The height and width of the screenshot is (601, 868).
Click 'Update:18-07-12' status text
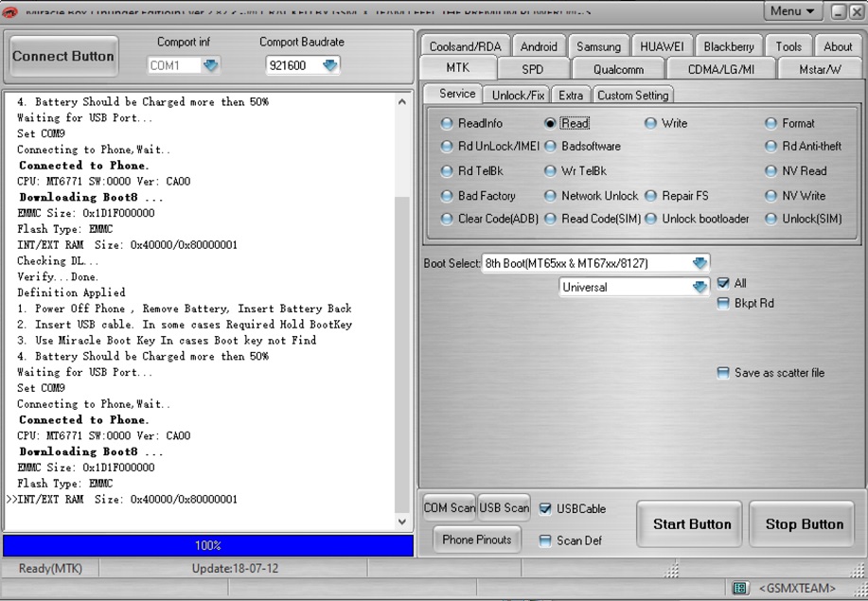click(235, 569)
